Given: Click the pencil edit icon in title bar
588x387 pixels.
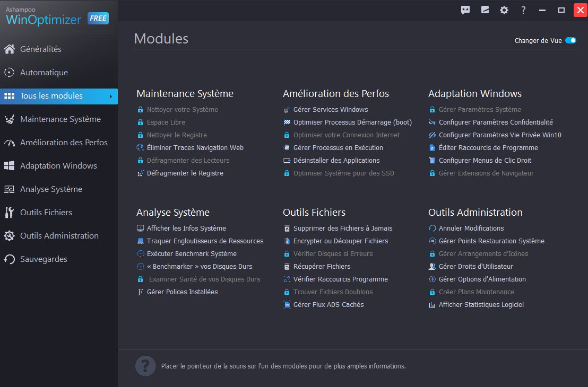Looking at the screenshot, I should (485, 10).
